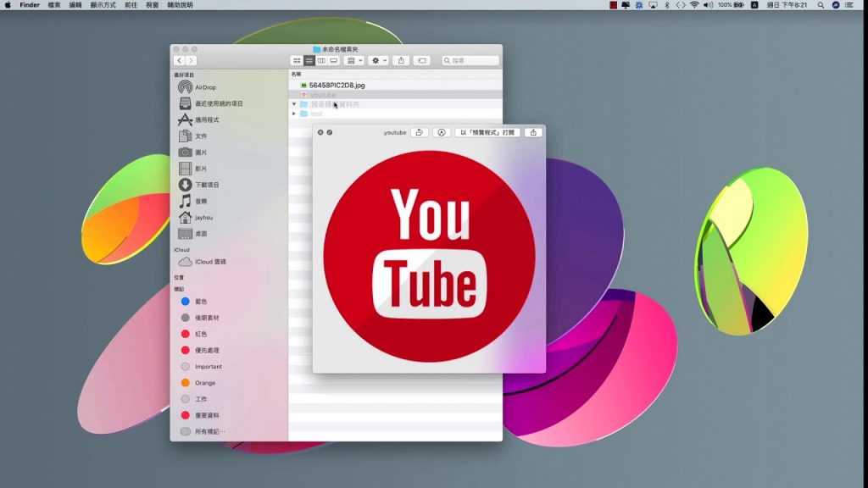Expand the .test folder disclosure triangle
Image resolution: width=868 pixels, height=488 pixels.
coord(294,114)
